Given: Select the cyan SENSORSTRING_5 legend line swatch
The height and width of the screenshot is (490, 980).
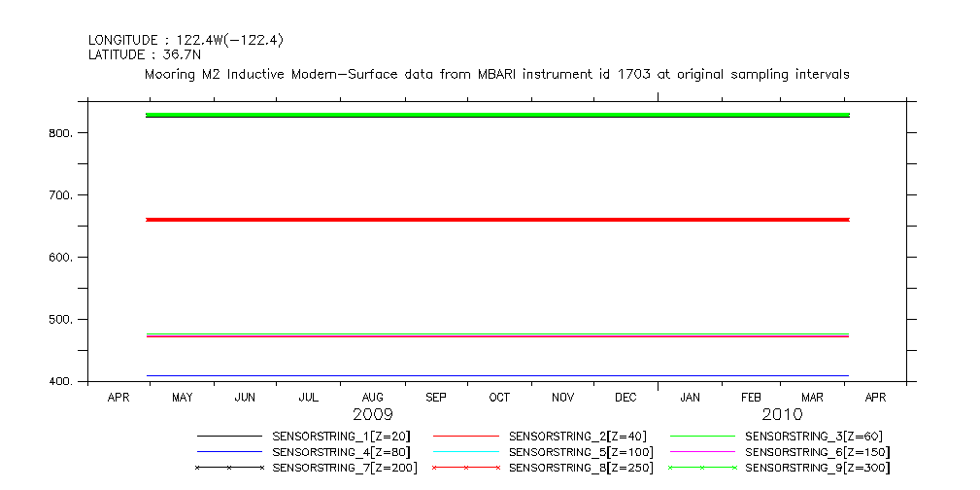Looking at the screenshot, I should point(465,452).
